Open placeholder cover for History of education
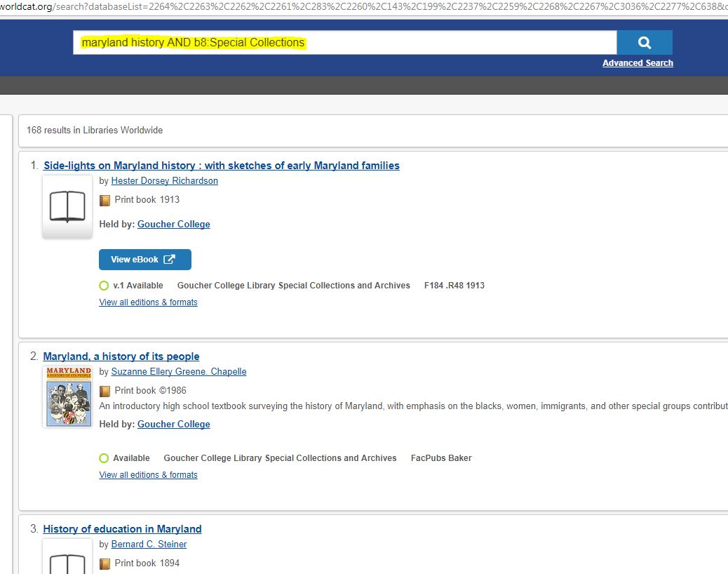Screen dimensions: 728x574 tap(67, 556)
